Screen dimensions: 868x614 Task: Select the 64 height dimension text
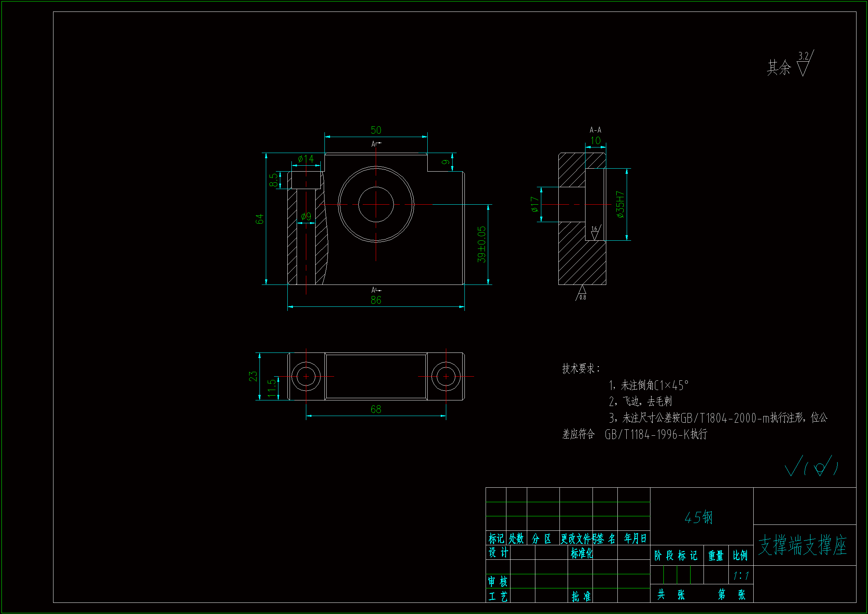[260, 219]
